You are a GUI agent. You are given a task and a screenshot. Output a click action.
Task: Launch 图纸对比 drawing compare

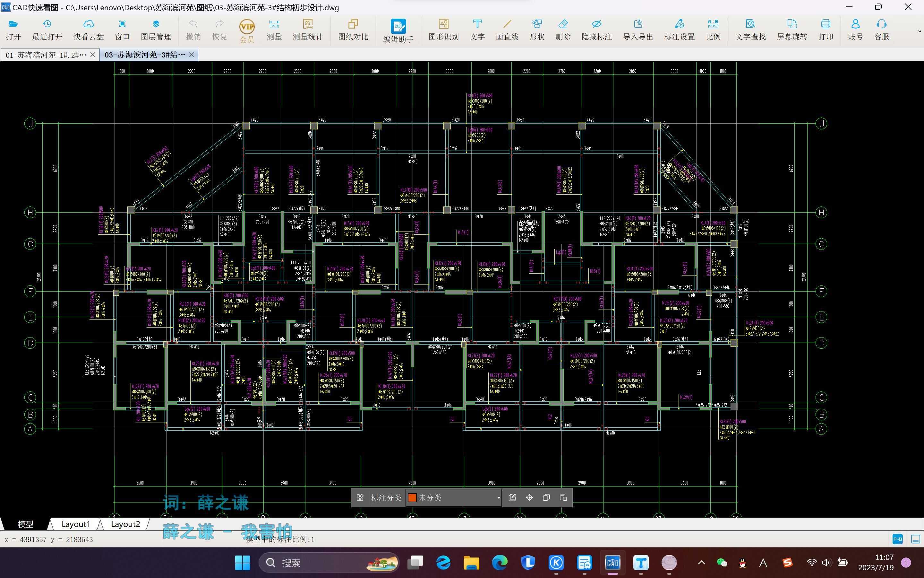coord(353,30)
